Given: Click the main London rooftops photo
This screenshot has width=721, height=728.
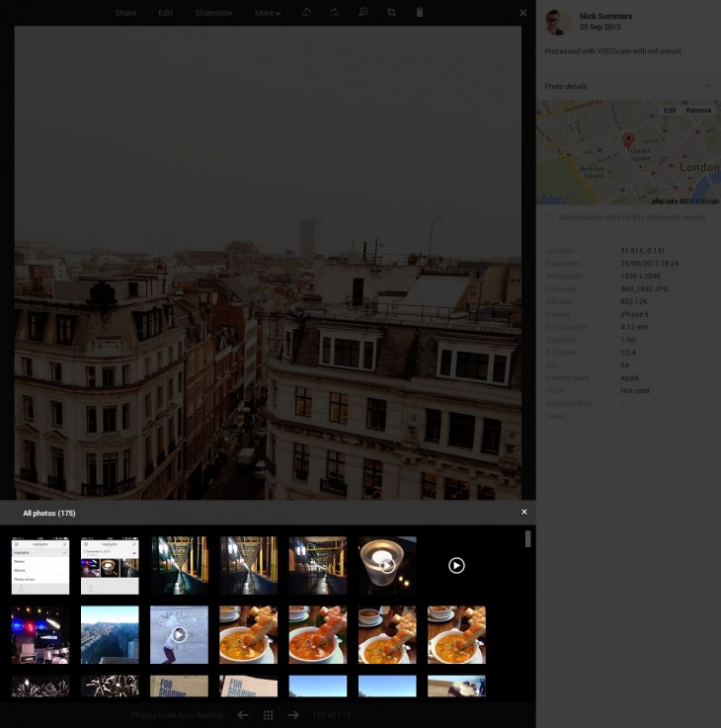Looking at the screenshot, I should [268, 263].
